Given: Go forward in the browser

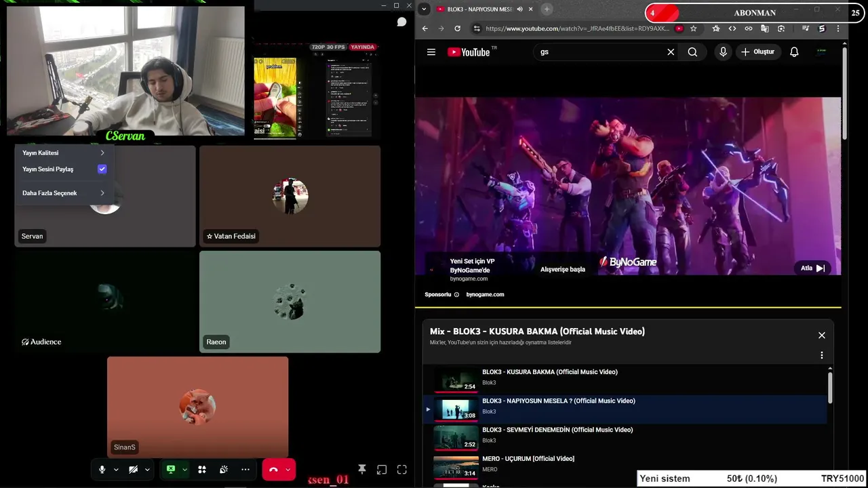Looking at the screenshot, I should 441,28.
